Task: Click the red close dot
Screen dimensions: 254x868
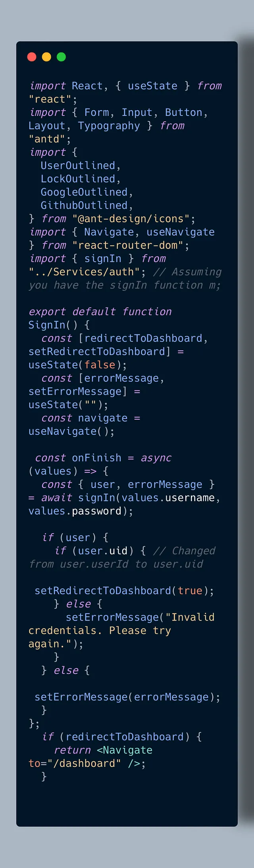Action: pos(32,57)
